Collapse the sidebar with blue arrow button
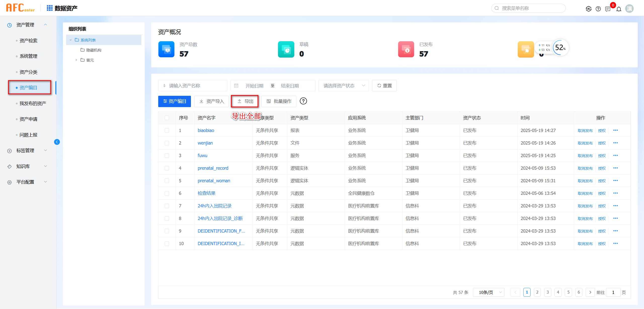Viewport: 644px width, 309px height. (x=57, y=142)
